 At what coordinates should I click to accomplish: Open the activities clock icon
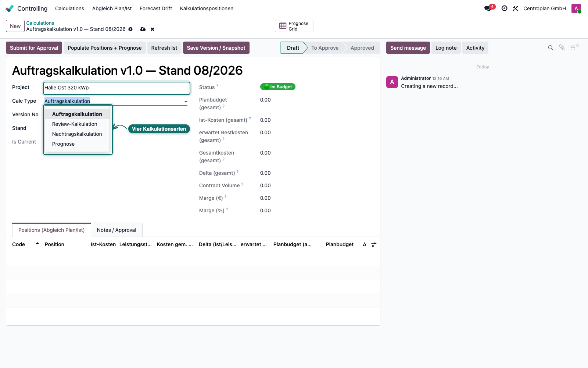[x=505, y=8]
